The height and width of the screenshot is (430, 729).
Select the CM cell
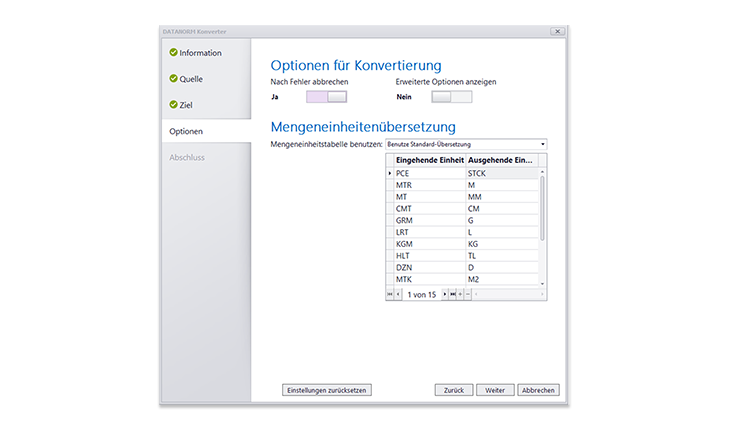[502, 209]
